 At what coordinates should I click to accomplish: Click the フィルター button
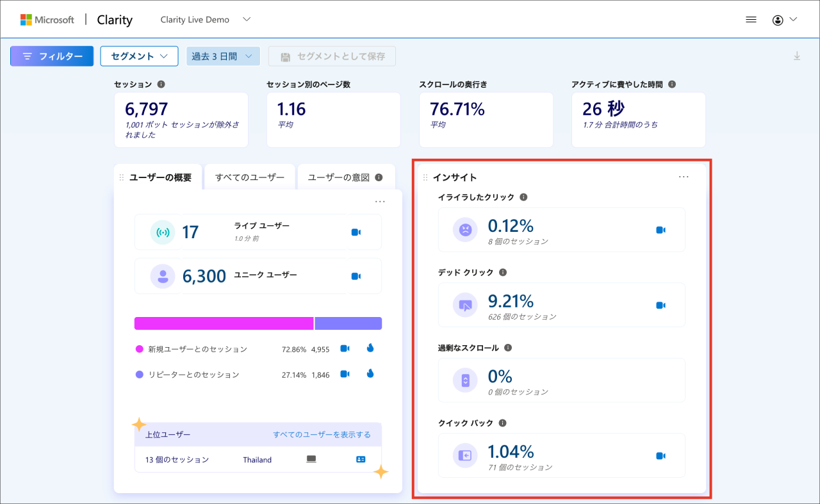pyautogui.click(x=52, y=56)
